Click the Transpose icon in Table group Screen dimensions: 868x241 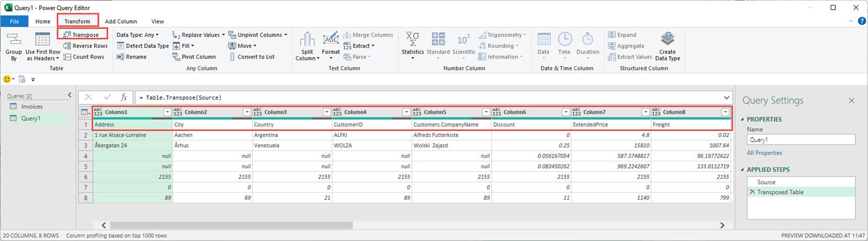pyautogui.click(x=67, y=35)
